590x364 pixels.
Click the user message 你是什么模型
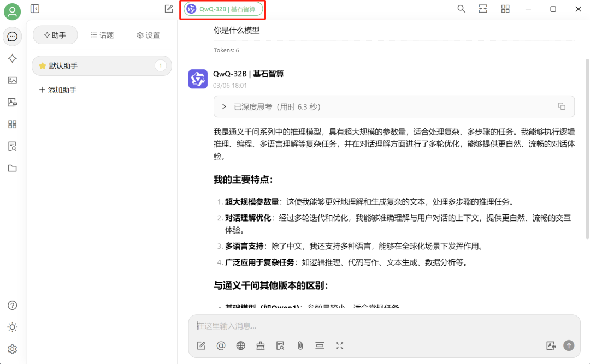[x=237, y=30]
